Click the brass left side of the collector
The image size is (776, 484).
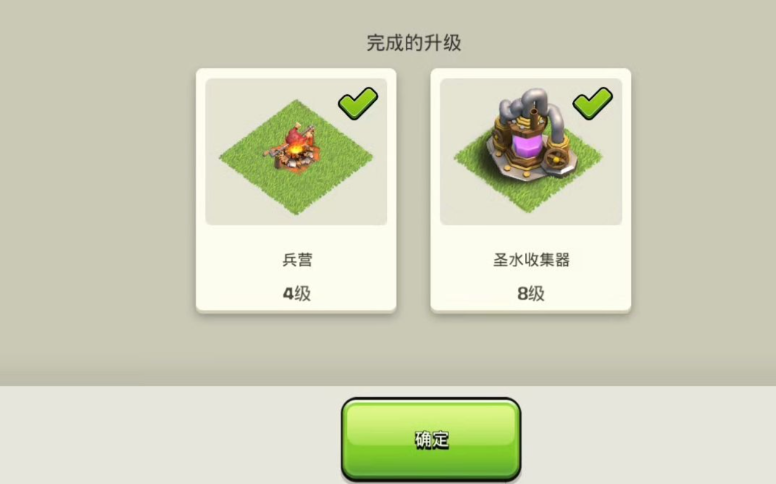(x=505, y=144)
